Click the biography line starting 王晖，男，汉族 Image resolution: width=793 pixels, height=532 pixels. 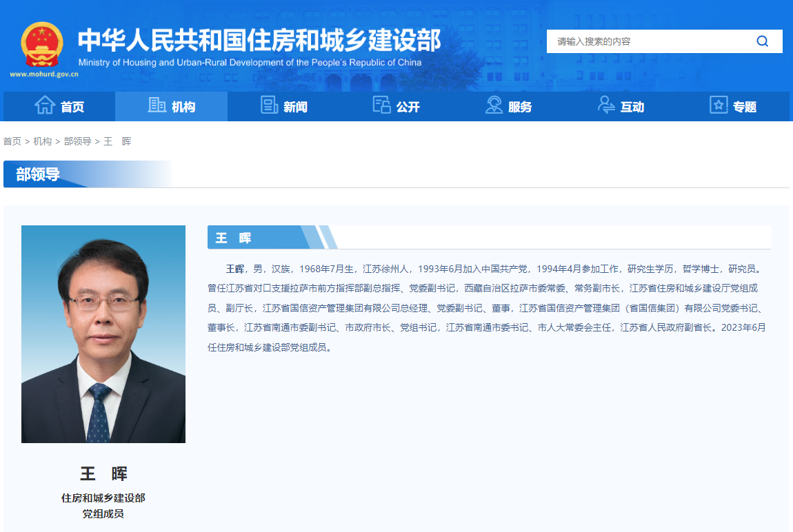(494, 269)
